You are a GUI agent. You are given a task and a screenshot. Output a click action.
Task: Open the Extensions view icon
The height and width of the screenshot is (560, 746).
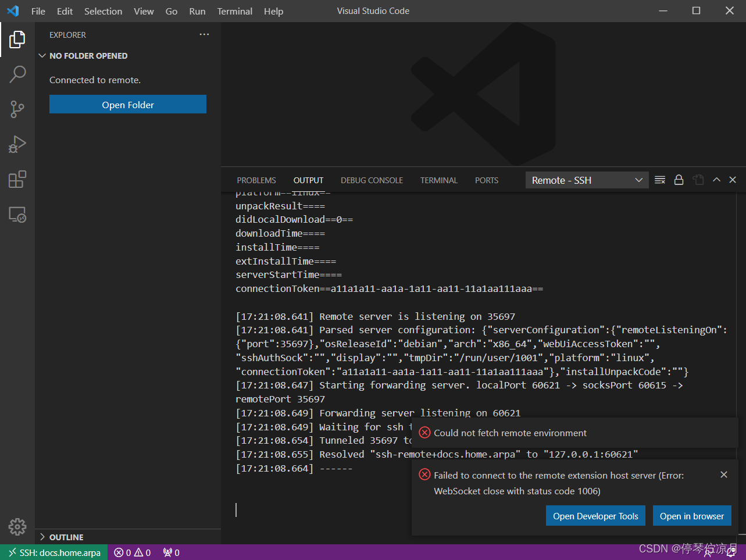17,179
